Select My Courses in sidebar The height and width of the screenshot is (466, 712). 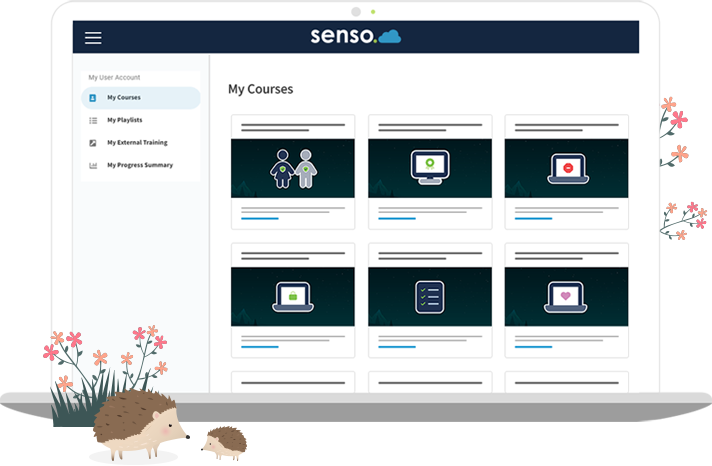coord(141,98)
